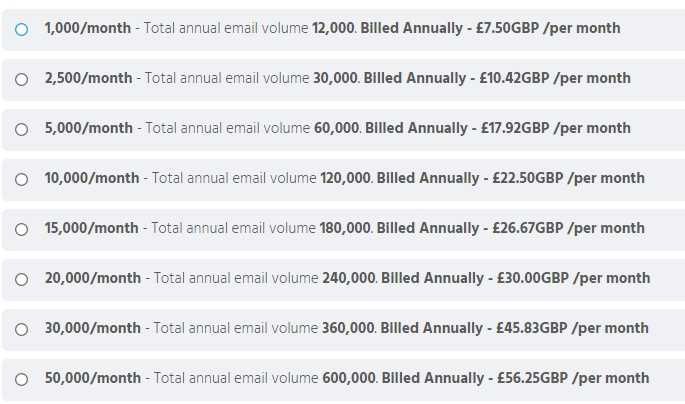Image resolution: width=685 pixels, height=404 pixels.
Task: Pick the 20,000/month radio button
Action: click(21, 279)
